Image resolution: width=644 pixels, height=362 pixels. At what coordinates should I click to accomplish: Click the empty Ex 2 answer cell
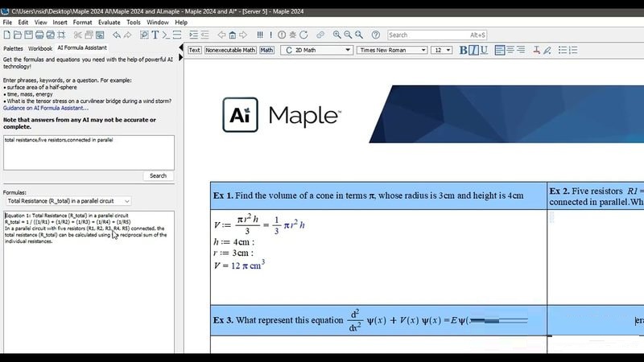[596, 257]
